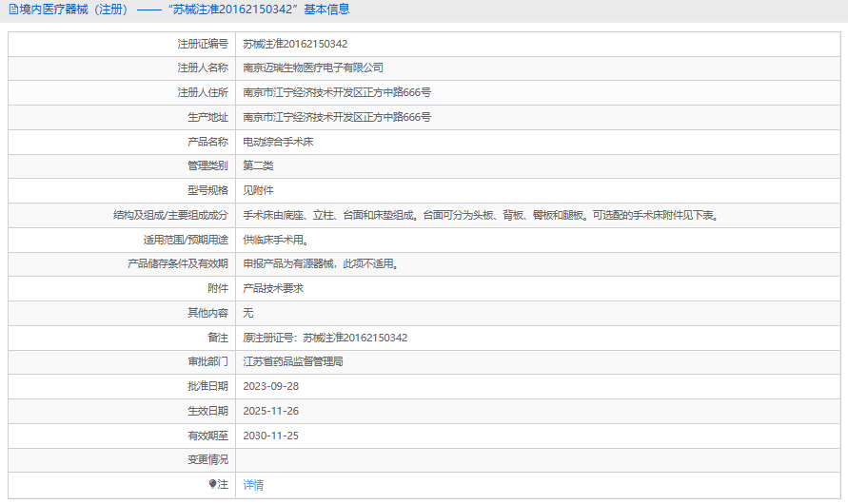The width and height of the screenshot is (848, 504).
Task: Click expiry date 2030-11-25
Action: click(x=270, y=436)
